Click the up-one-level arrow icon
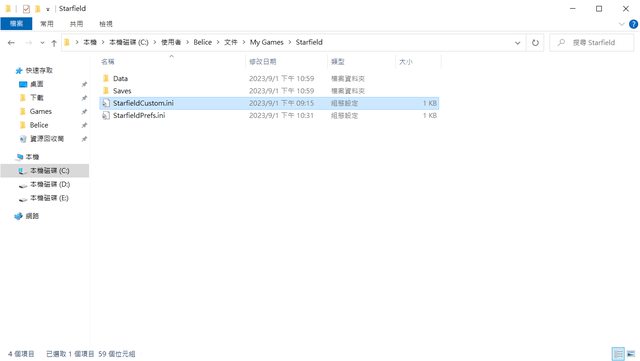 (x=54, y=42)
